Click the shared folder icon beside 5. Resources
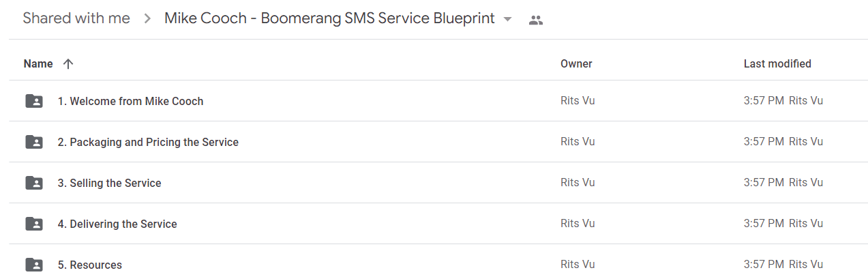This screenshot has height=279, width=868. (34, 265)
